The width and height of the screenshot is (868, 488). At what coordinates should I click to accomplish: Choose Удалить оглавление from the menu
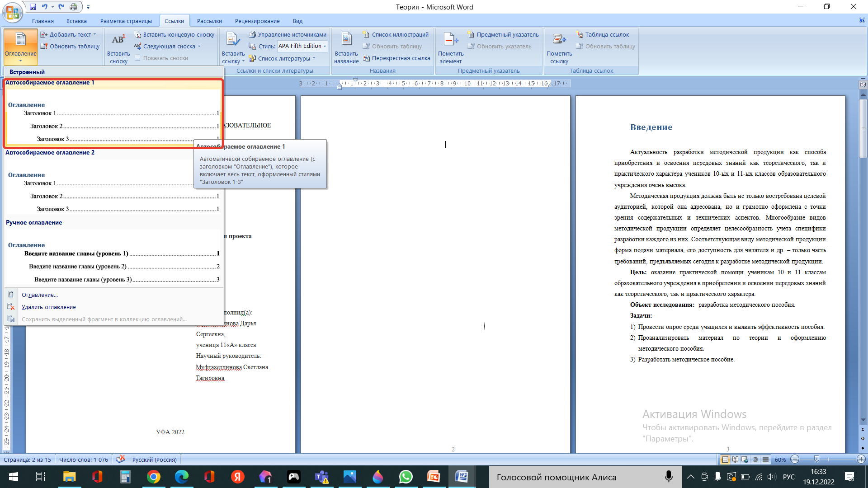pos(49,307)
